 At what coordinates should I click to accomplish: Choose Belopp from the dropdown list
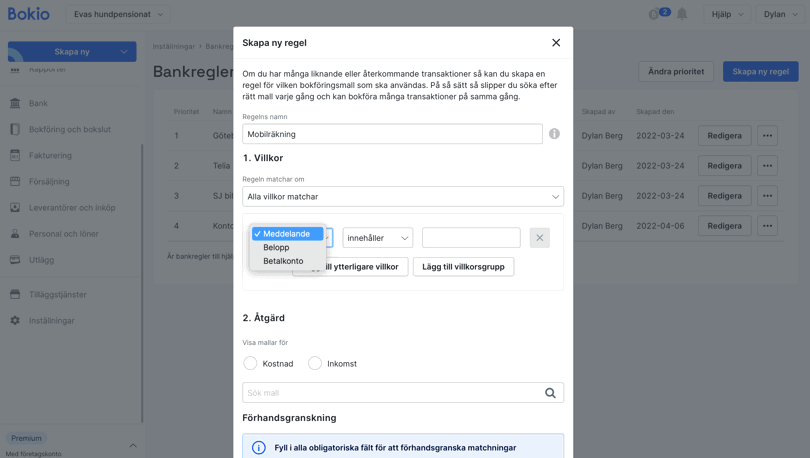coord(276,247)
